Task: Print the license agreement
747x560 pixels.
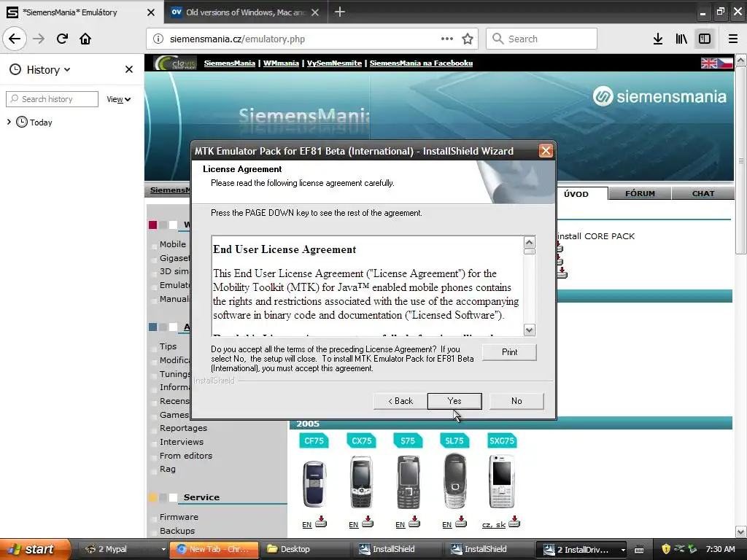Action: coord(509,352)
